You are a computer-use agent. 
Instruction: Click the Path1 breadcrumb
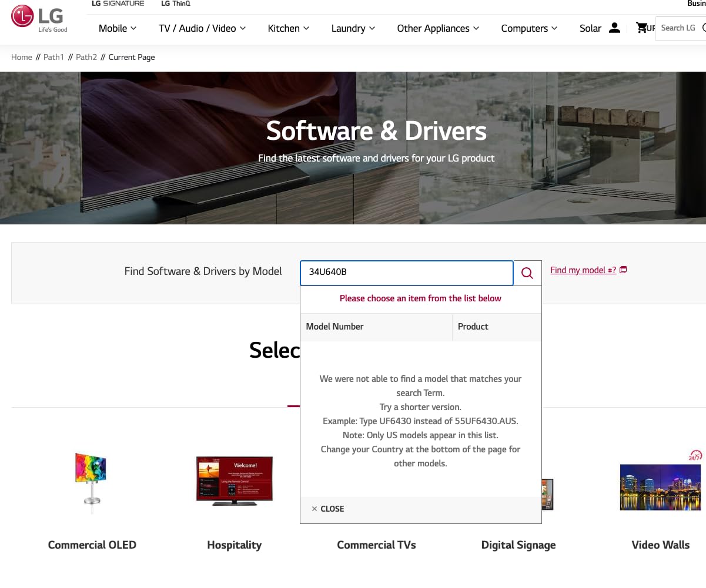(x=53, y=57)
